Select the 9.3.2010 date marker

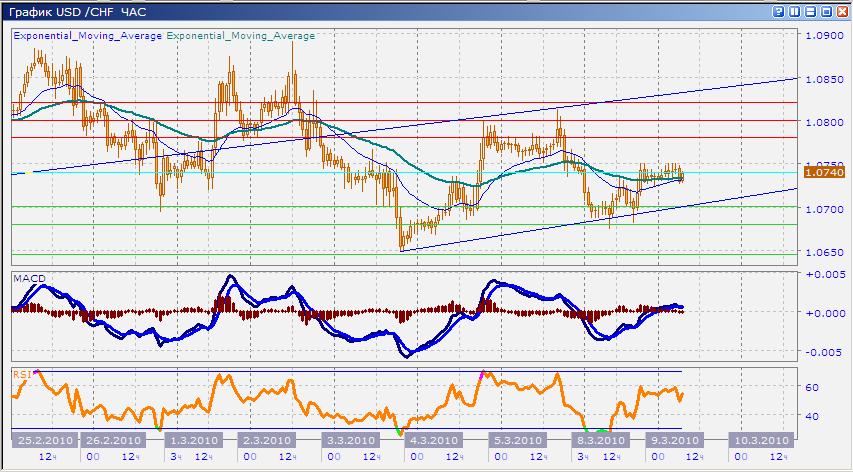click(x=674, y=440)
